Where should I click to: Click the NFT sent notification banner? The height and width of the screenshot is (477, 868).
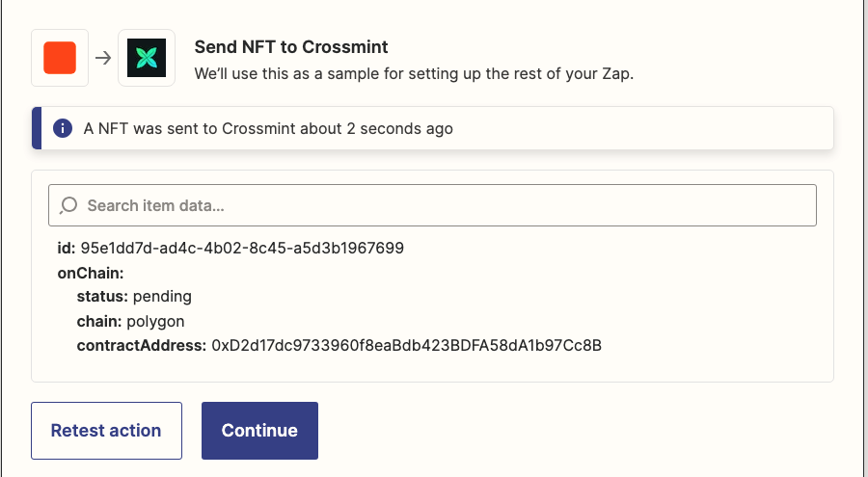pos(432,128)
